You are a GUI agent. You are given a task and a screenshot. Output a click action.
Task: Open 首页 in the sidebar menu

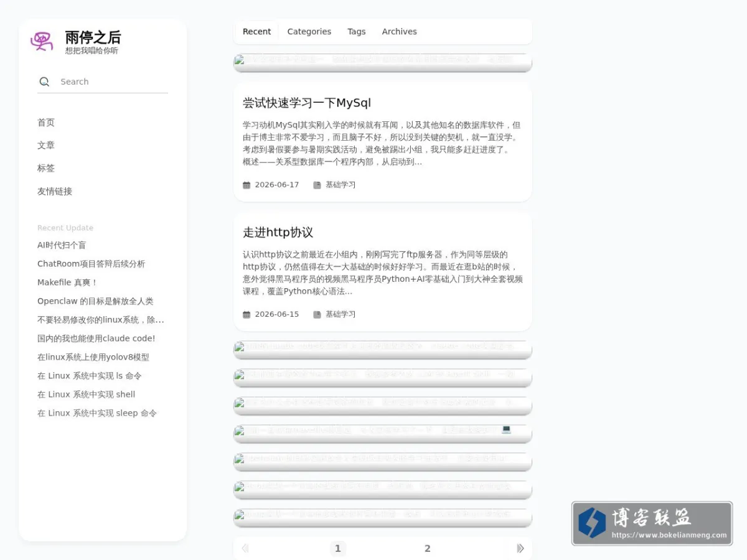(x=46, y=123)
